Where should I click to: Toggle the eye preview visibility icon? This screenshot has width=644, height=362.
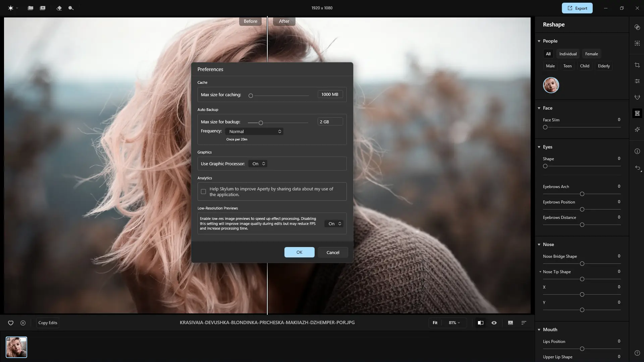coord(494,323)
